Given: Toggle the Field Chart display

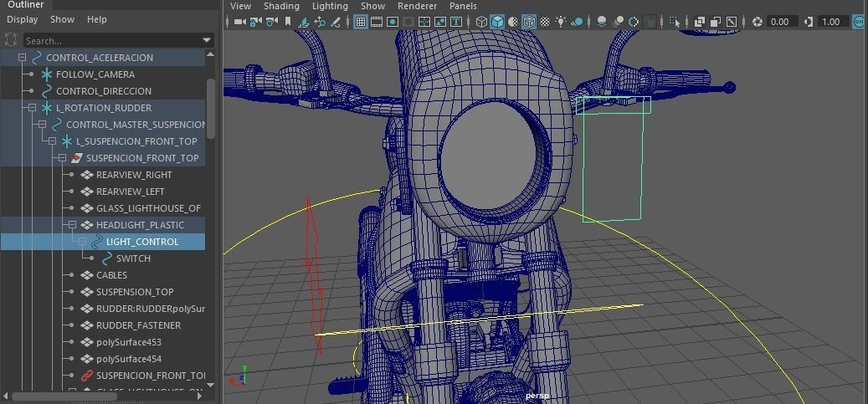Looking at the screenshot, I should tap(424, 22).
